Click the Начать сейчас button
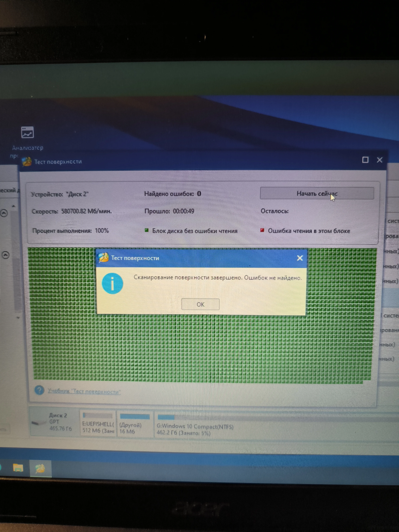Viewport: 399px width, 532px height. [317, 193]
